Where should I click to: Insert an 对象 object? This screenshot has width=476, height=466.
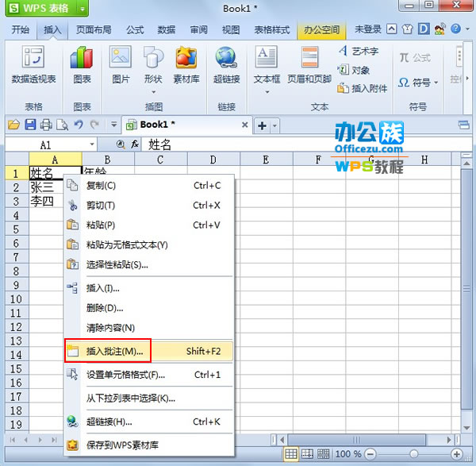(x=354, y=70)
